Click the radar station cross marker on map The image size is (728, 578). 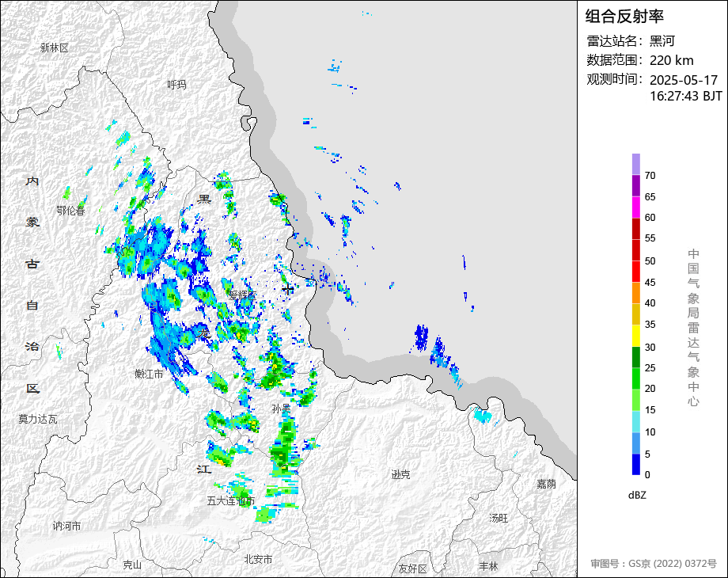(x=288, y=289)
